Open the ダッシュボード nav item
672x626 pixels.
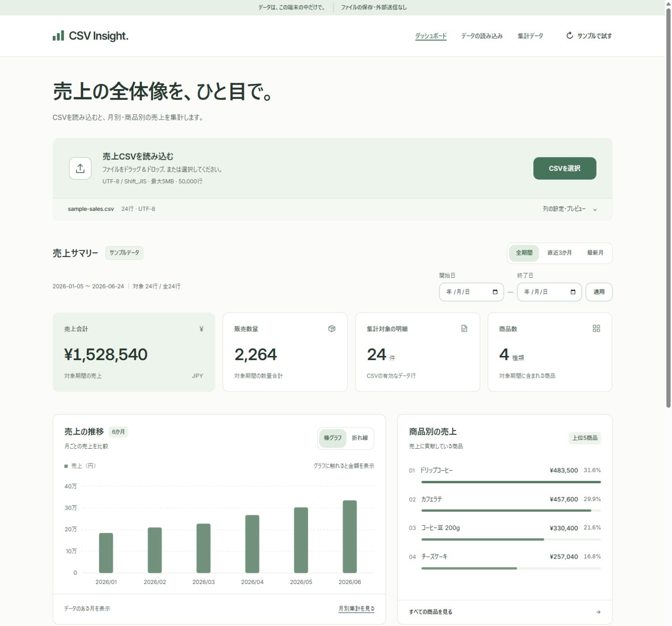(x=431, y=36)
